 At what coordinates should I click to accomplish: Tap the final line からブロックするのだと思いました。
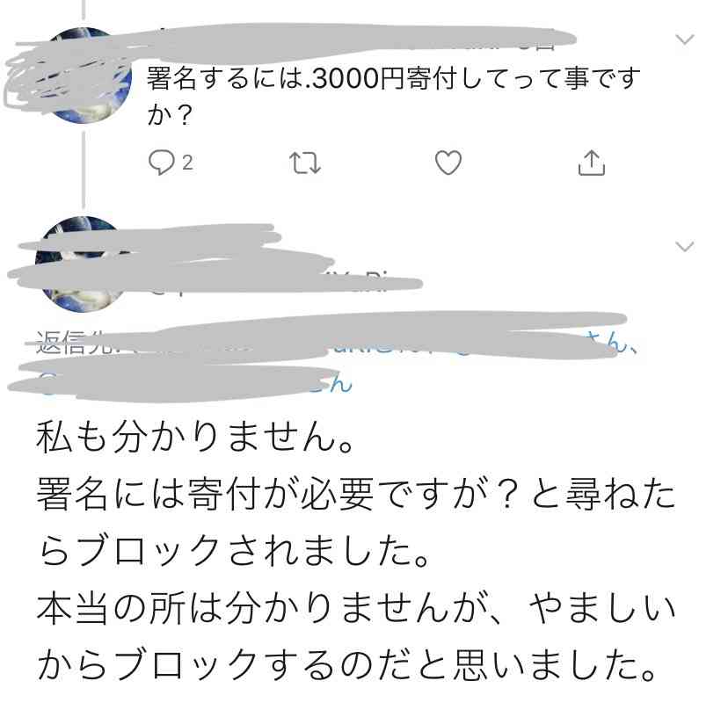point(346,665)
